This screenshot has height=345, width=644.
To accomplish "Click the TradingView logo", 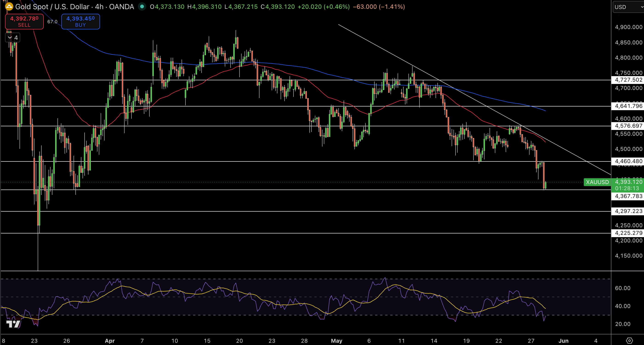I will [x=13, y=324].
